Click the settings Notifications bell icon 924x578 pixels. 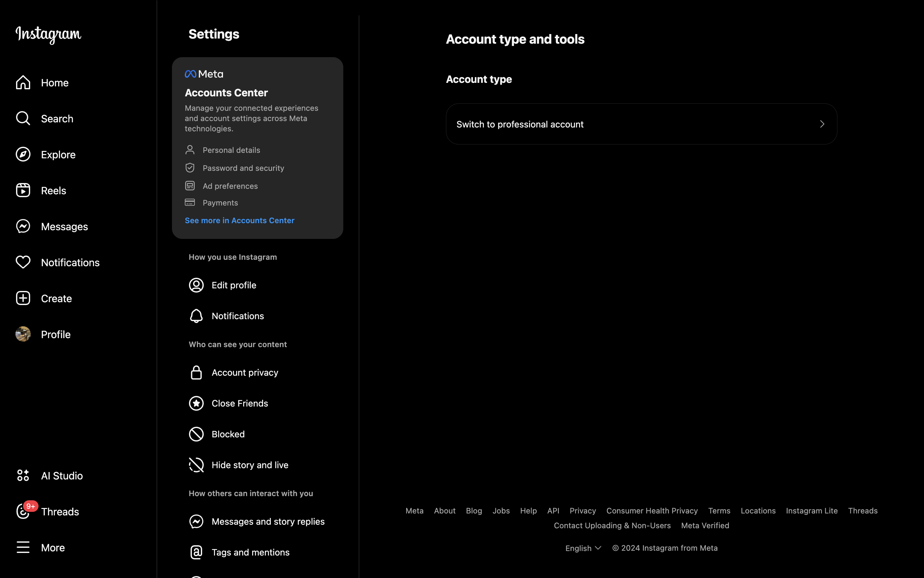(196, 316)
